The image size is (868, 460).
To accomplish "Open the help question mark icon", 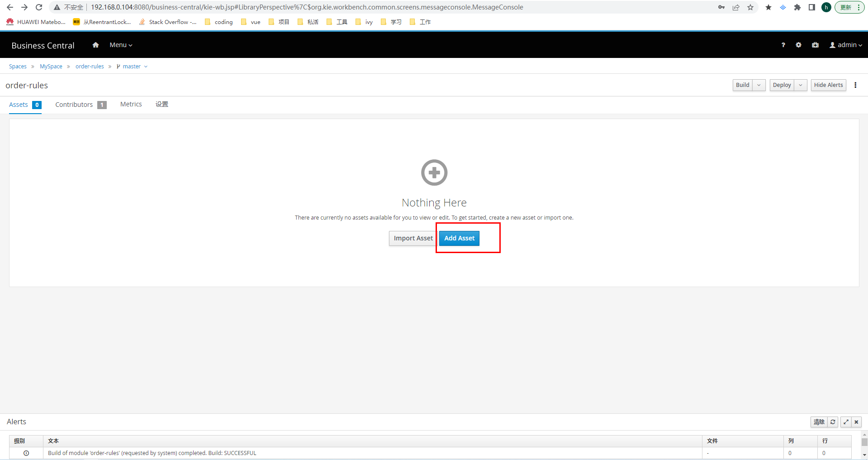I will click(783, 45).
